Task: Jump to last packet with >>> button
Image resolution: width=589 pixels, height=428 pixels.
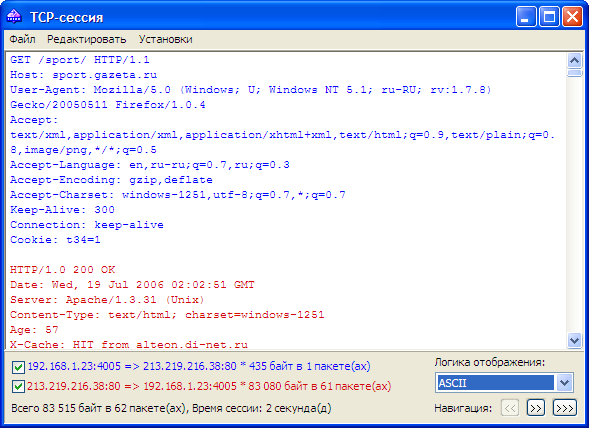Action: (x=565, y=408)
